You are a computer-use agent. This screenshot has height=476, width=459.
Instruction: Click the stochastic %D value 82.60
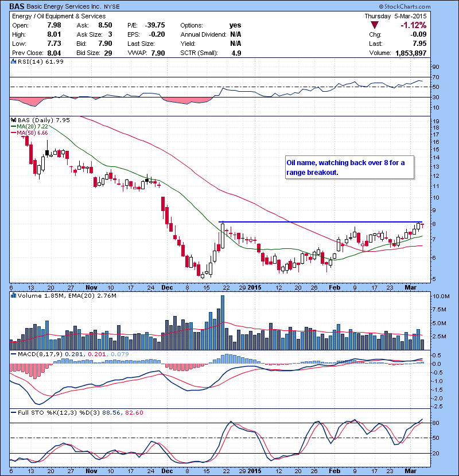pyautogui.click(x=134, y=412)
